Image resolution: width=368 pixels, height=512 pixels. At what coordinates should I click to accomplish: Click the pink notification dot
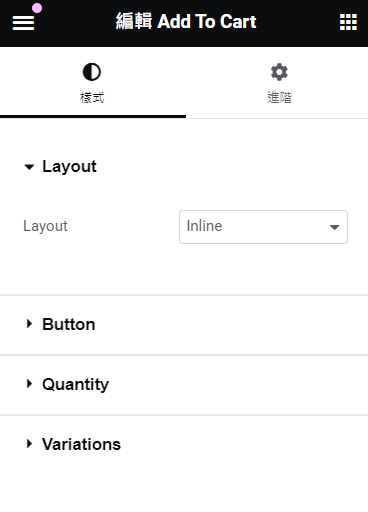[x=37, y=8]
